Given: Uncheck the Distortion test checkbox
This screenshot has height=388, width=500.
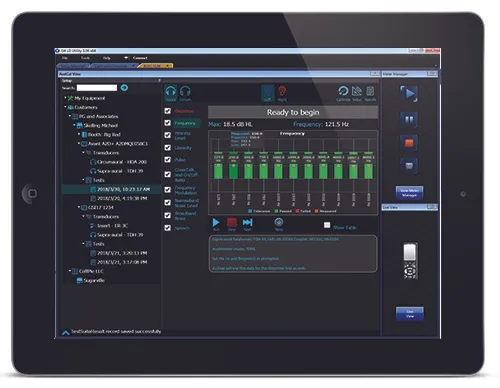Looking at the screenshot, I should coord(168,111).
